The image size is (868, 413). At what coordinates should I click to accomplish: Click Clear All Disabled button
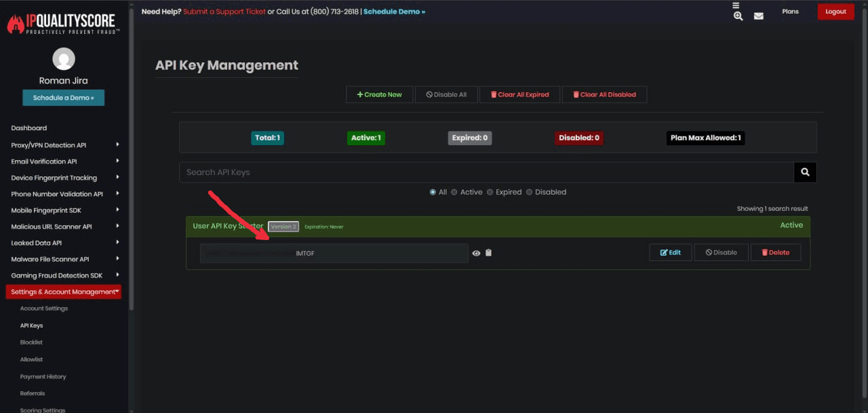[604, 94]
